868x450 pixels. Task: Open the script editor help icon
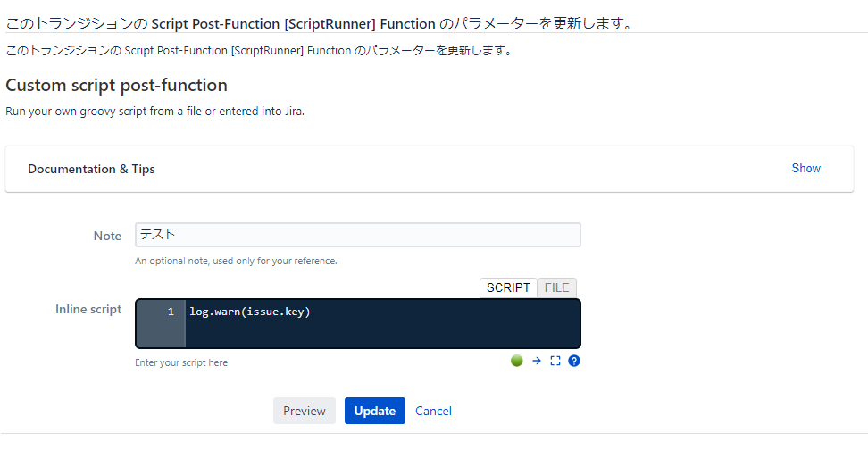coord(574,361)
